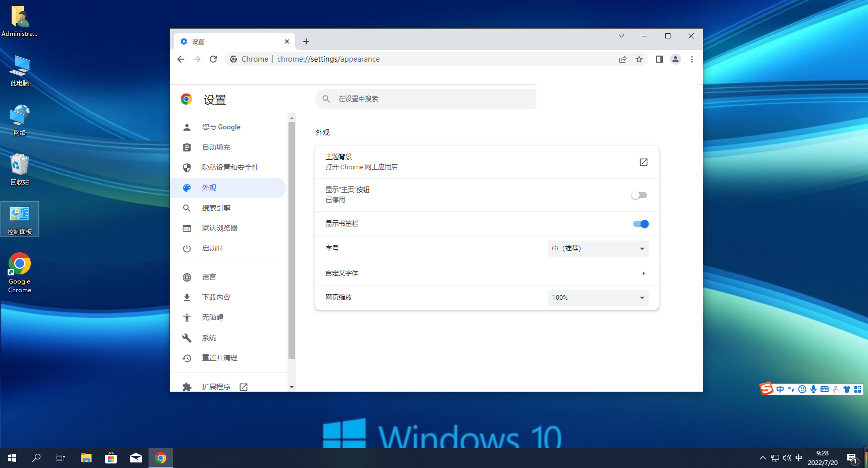Open tab search chevron in title bar
The width and height of the screenshot is (868, 468).
(621, 36)
